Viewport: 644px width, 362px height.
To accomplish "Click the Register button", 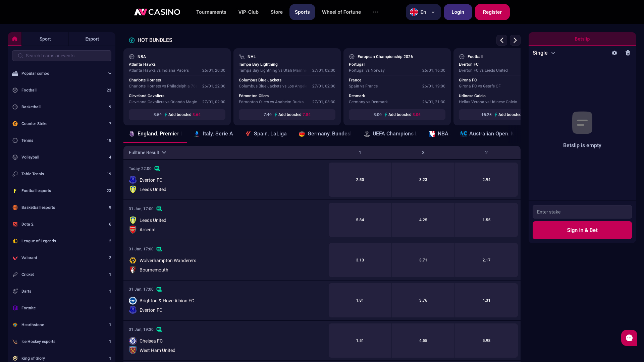I will pyautogui.click(x=492, y=12).
